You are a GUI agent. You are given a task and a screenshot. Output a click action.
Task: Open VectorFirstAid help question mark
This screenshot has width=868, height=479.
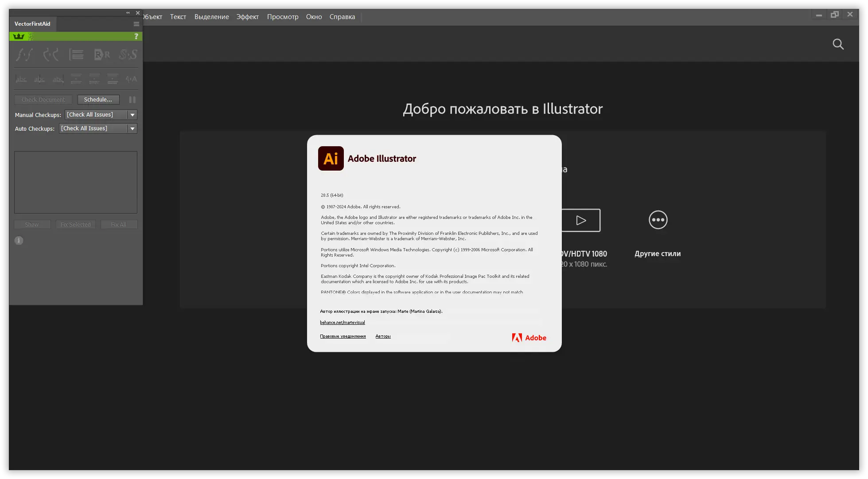click(136, 36)
